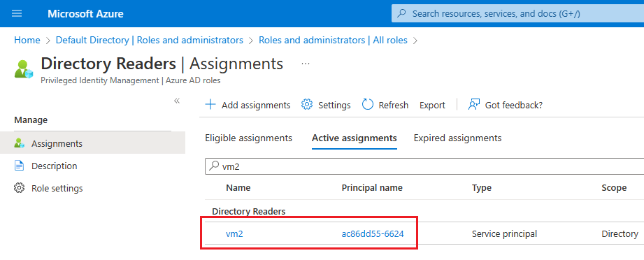Open Default Directory | Roles and administrators breadcrumb
Viewport: 644px width, 260px height.
pyautogui.click(x=150, y=41)
